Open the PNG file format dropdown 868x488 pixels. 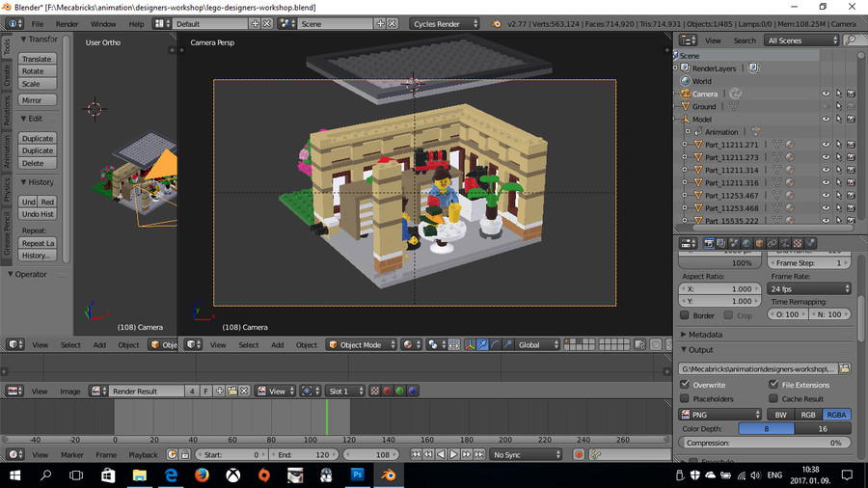pyautogui.click(x=720, y=415)
